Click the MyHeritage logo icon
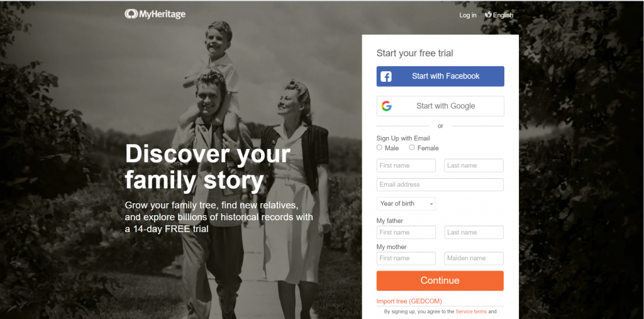Image resolution: width=644 pixels, height=319 pixels. (131, 14)
